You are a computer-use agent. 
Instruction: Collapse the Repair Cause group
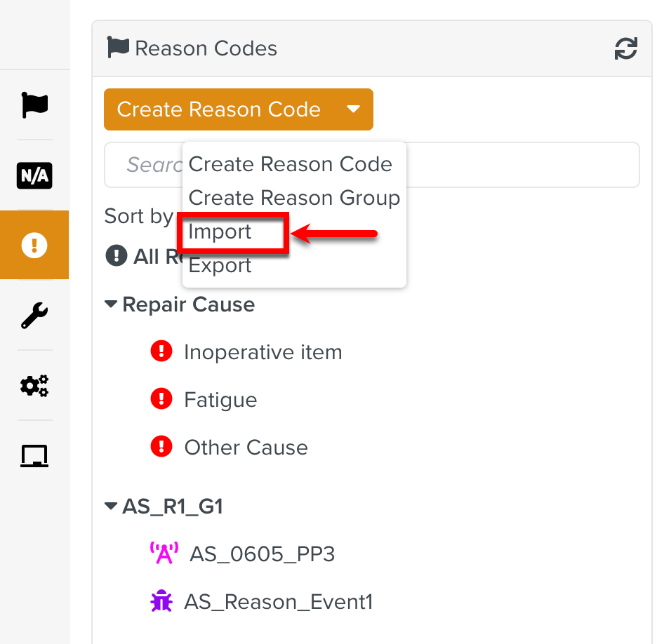click(111, 304)
